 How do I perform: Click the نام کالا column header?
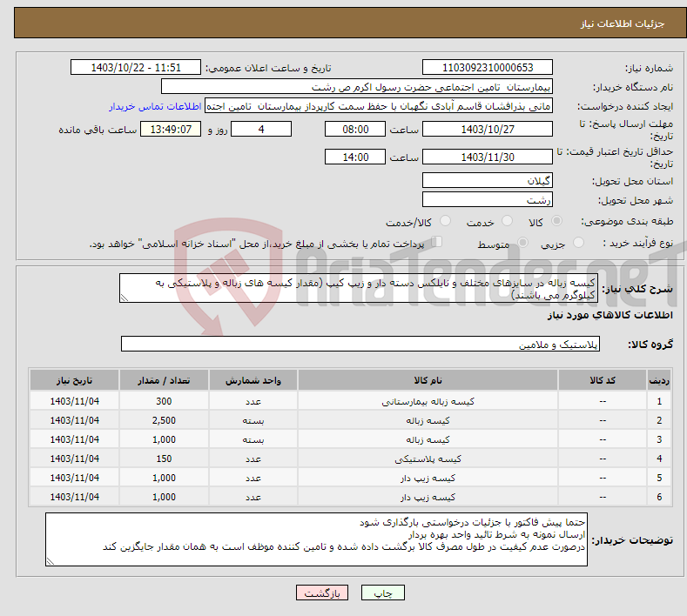pyautogui.click(x=428, y=380)
